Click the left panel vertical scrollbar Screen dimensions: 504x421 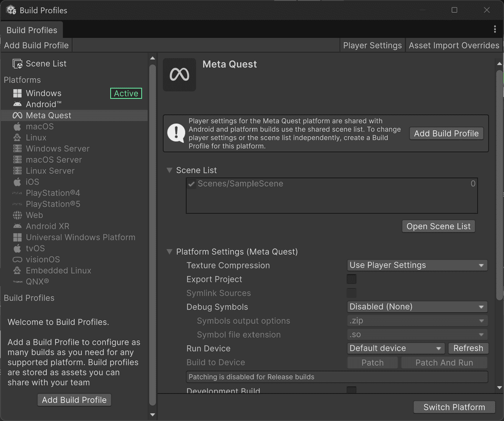[x=153, y=235]
